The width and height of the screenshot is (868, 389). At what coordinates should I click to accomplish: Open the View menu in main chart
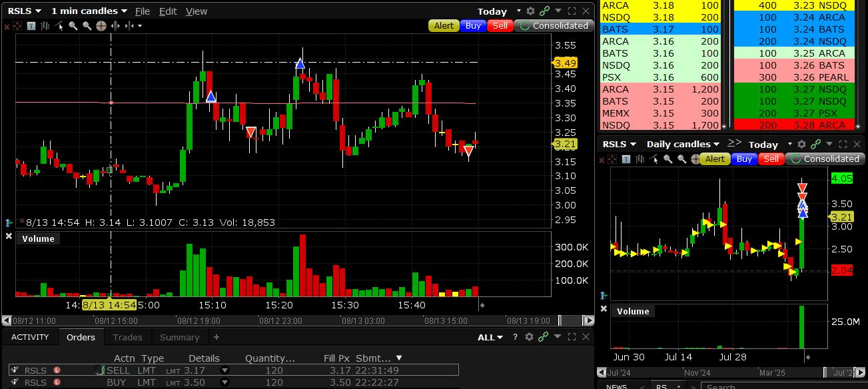point(196,11)
